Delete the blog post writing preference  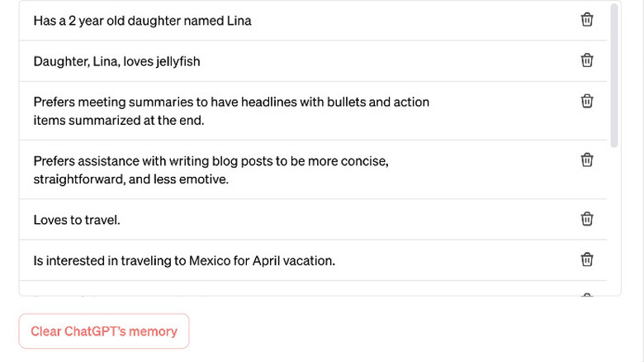pos(587,160)
